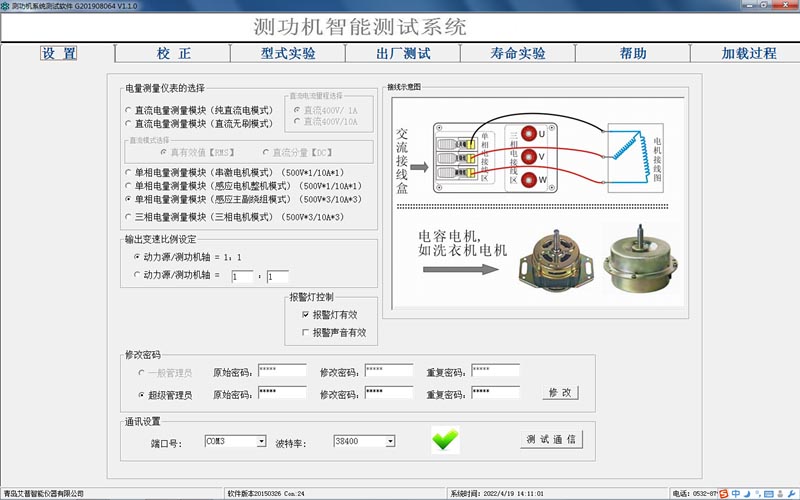Click the application icon in the title bar
The width and height of the screenshot is (800, 500).
coord(6,6)
